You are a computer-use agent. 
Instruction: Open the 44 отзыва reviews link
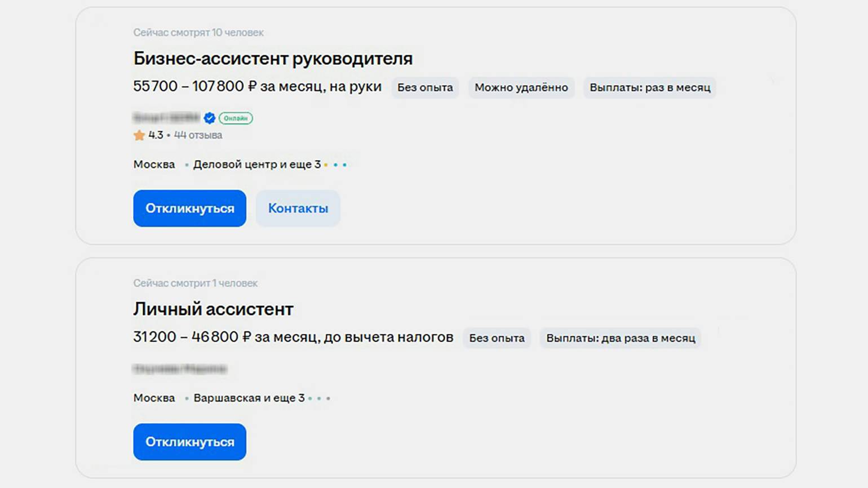click(198, 135)
